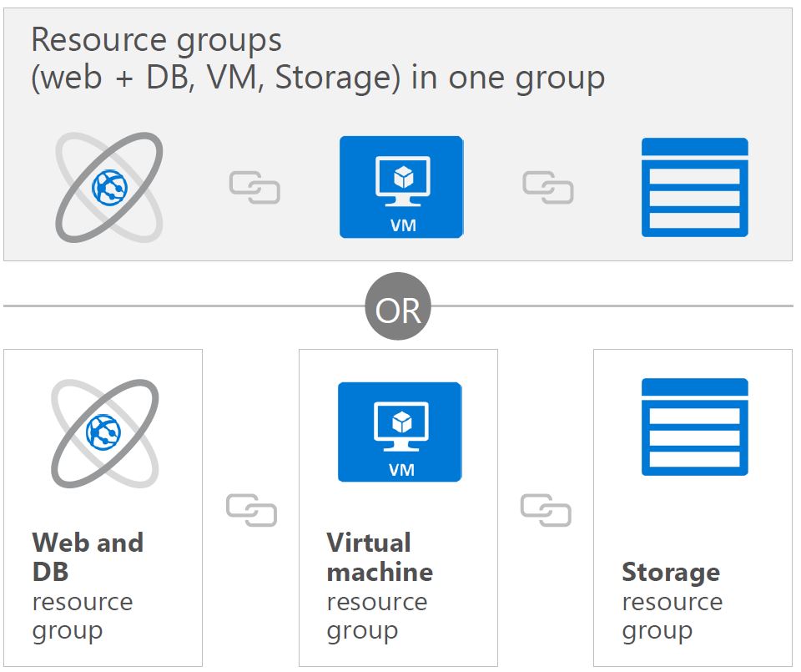Click the horizontal divider line left of OR
This screenshot has width=801, height=672.
click(184, 306)
